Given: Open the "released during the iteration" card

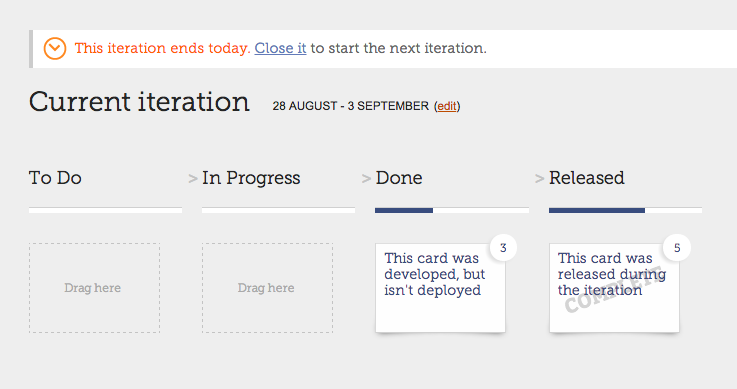Looking at the screenshot, I should pos(614,288).
